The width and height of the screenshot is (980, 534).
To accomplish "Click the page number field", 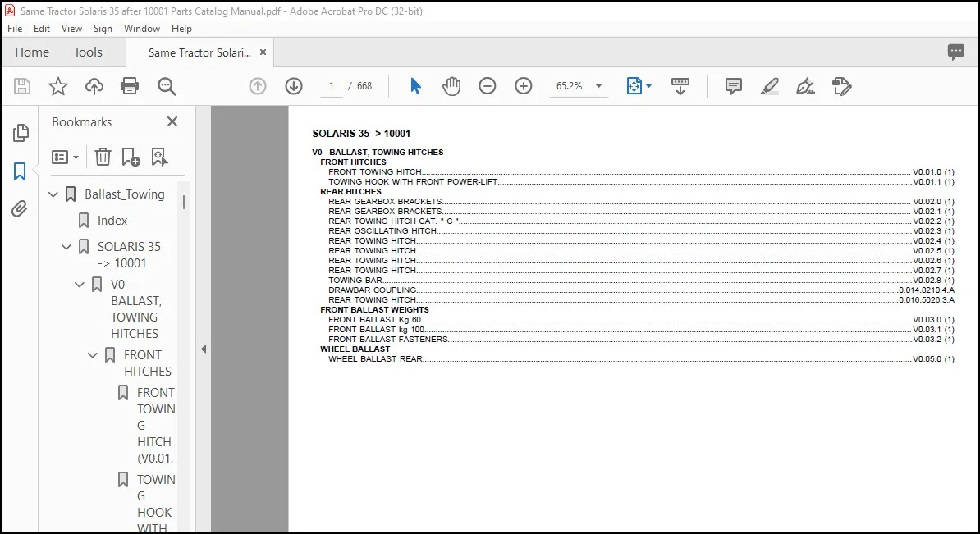I will click(332, 86).
